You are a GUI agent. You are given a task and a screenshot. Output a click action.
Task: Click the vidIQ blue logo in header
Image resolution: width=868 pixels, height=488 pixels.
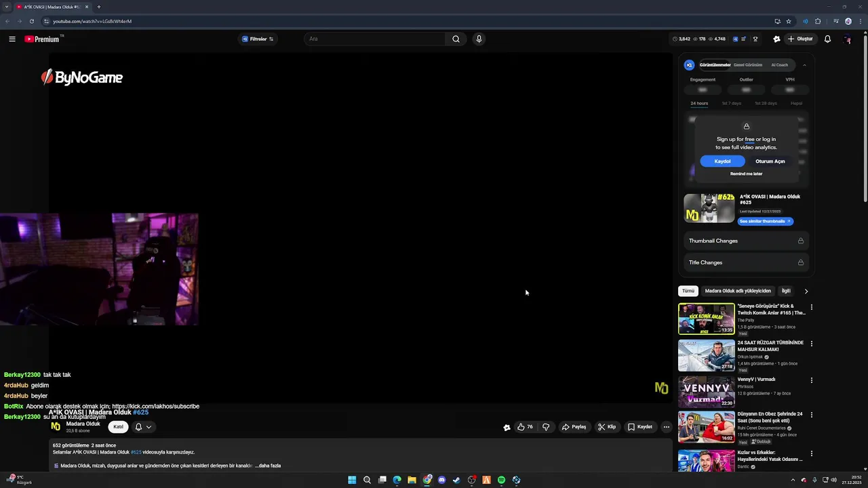point(736,39)
